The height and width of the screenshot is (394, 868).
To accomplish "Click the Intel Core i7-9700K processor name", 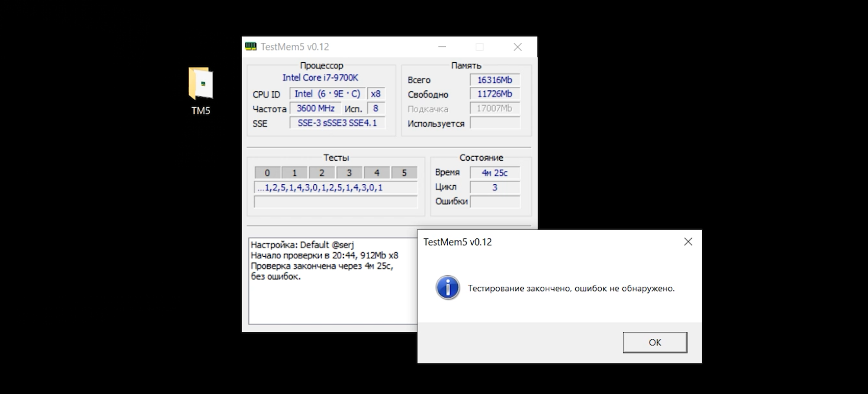I will click(x=320, y=78).
